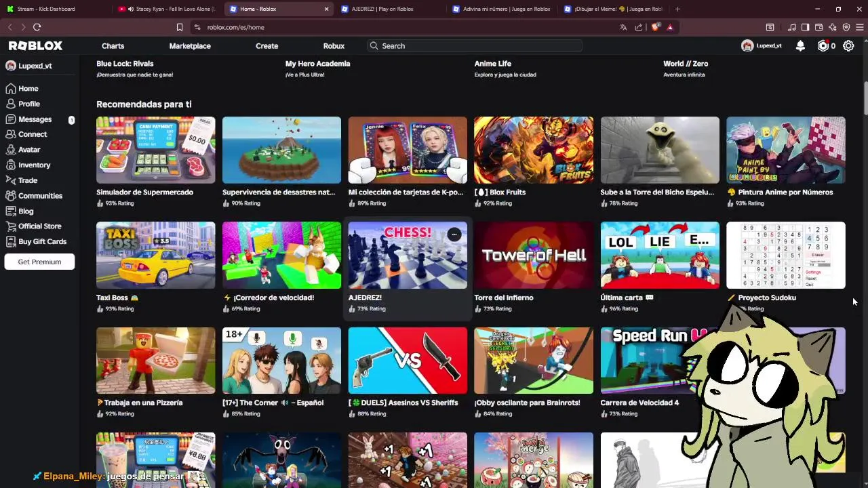The image size is (868, 488).
Task: Toggle the browser sidebar panel
Action: pos(805,27)
